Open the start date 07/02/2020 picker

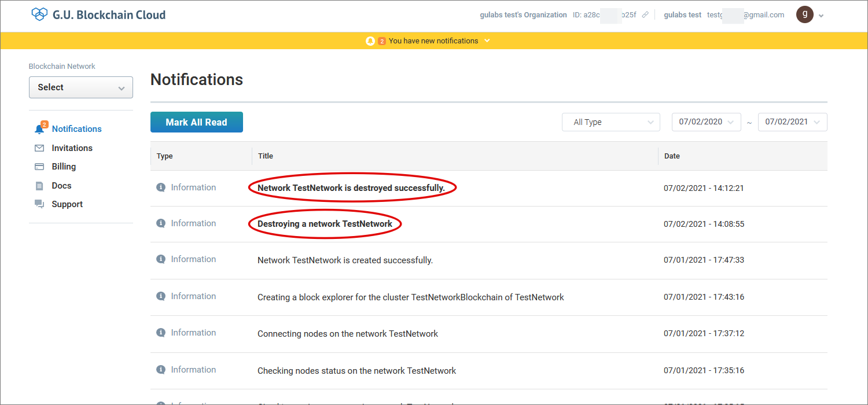[706, 122]
